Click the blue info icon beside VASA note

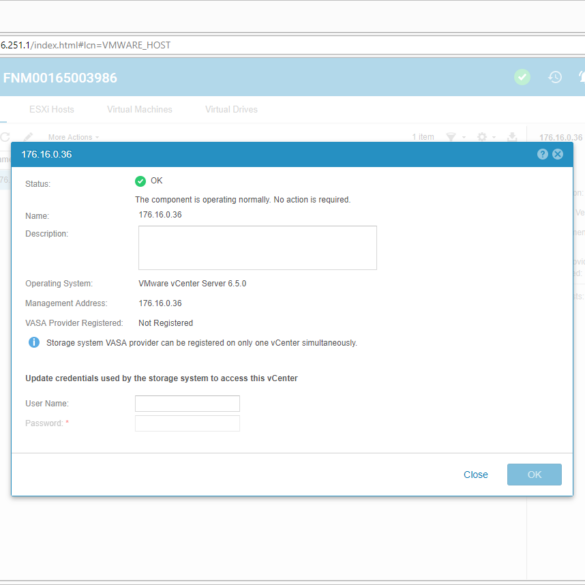[34, 342]
